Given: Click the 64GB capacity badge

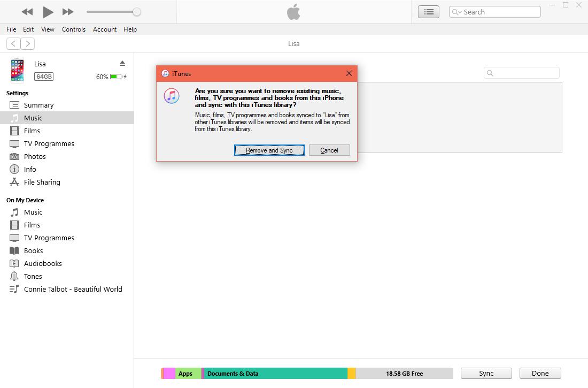Looking at the screenshot, I should click(x=44, y=77).
